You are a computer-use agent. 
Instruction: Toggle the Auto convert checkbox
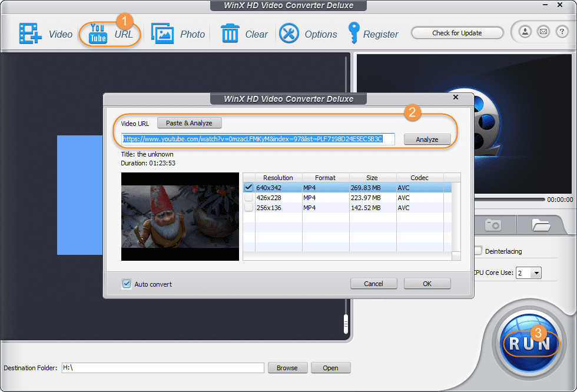click(x=127, y=284)
